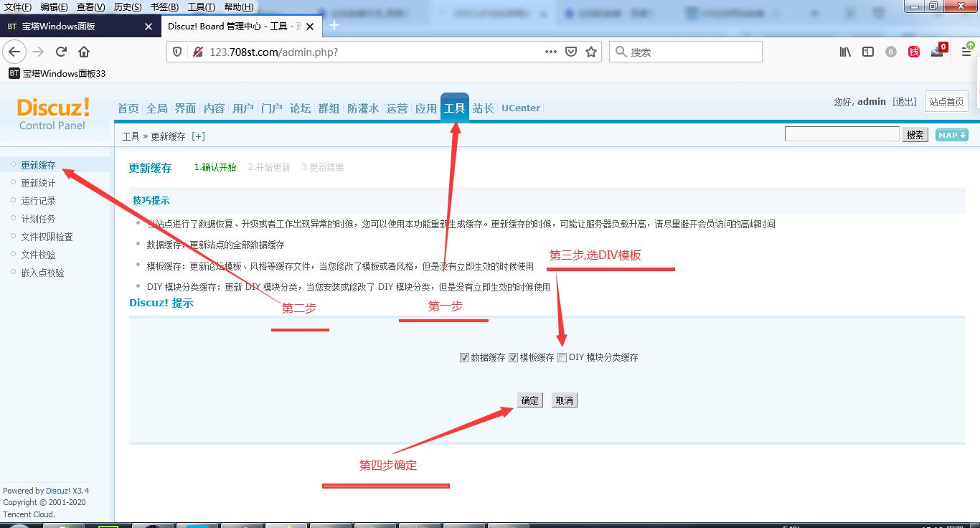
Task: Show the sidebar panel icon
Action: [868, 52]
